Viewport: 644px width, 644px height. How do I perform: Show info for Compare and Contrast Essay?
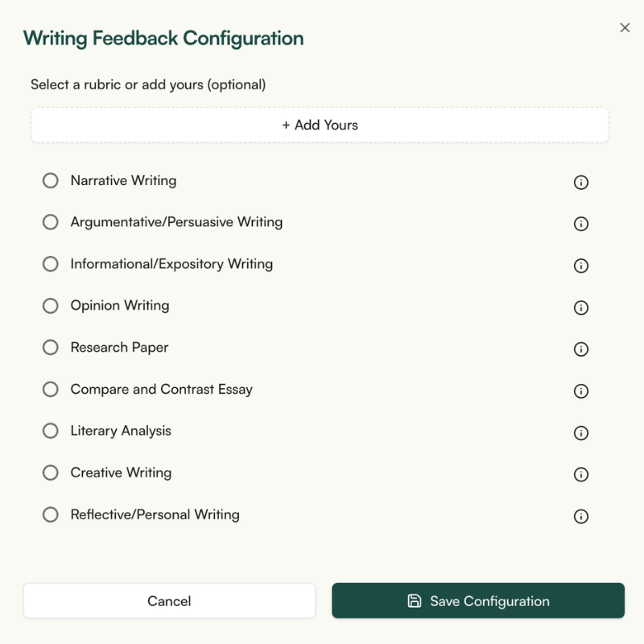[x=581, y=390]
